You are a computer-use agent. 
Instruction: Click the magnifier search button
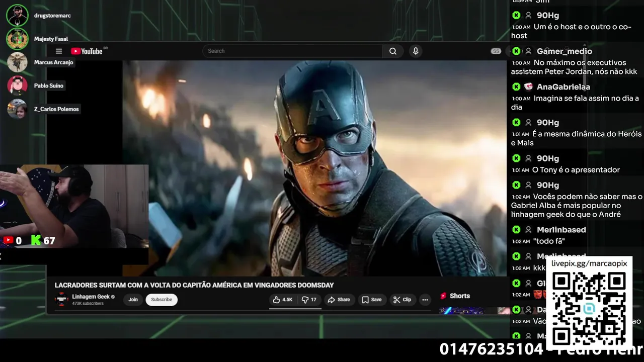pos(393,51)
